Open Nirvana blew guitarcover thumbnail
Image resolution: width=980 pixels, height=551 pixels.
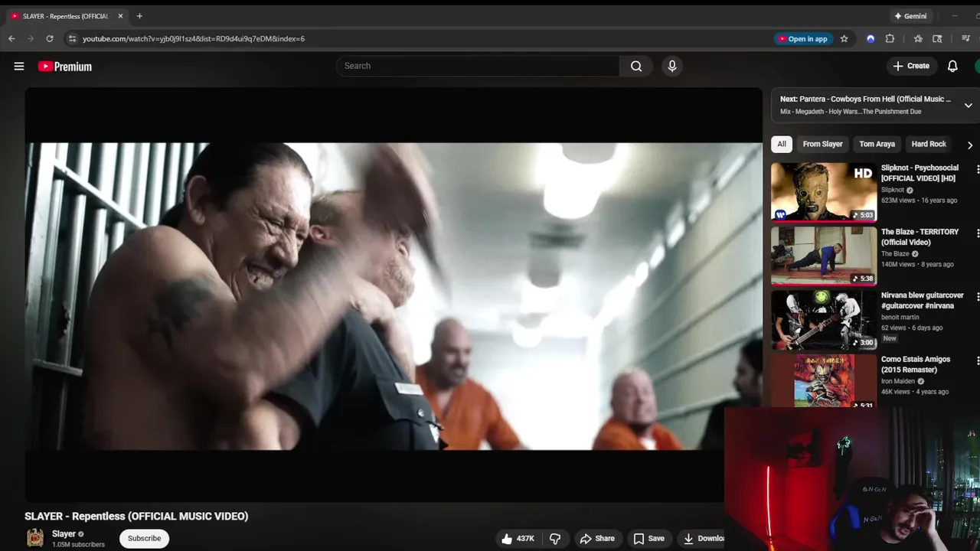(824, 319)
